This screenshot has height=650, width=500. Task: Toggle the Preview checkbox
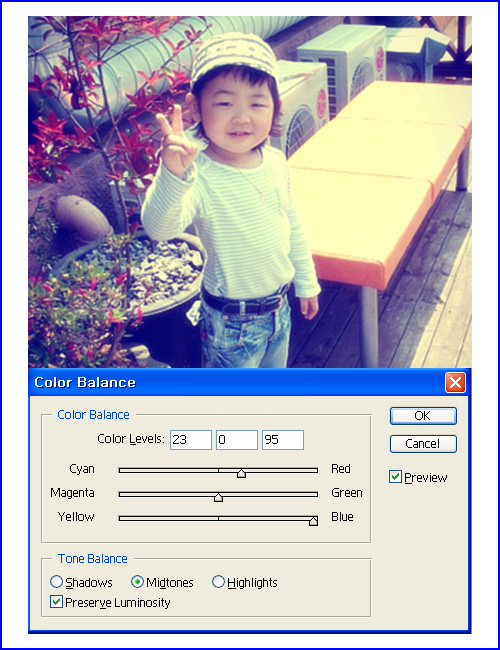tap(395, 477)
